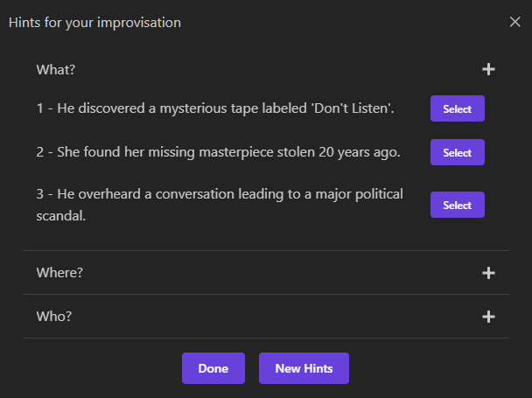Collapse the What? section header
The image size is (532, 398).
pos(266,70)
